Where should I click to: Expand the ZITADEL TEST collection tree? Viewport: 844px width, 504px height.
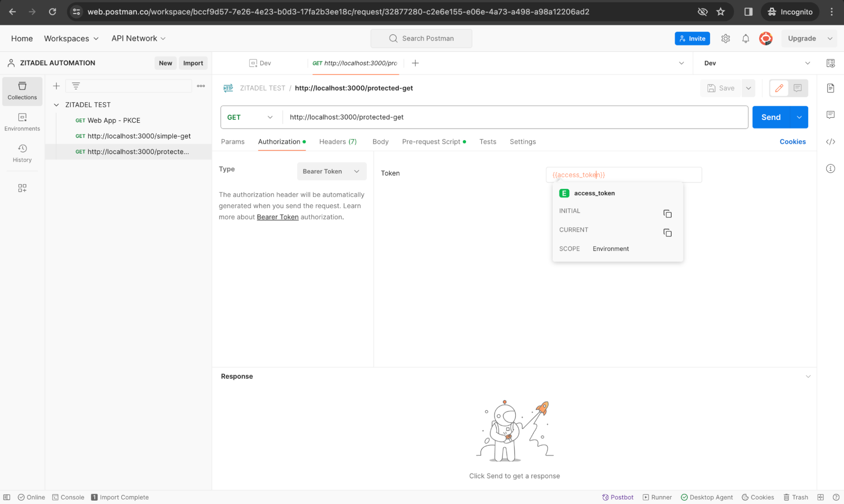click(x=56, y=104)
